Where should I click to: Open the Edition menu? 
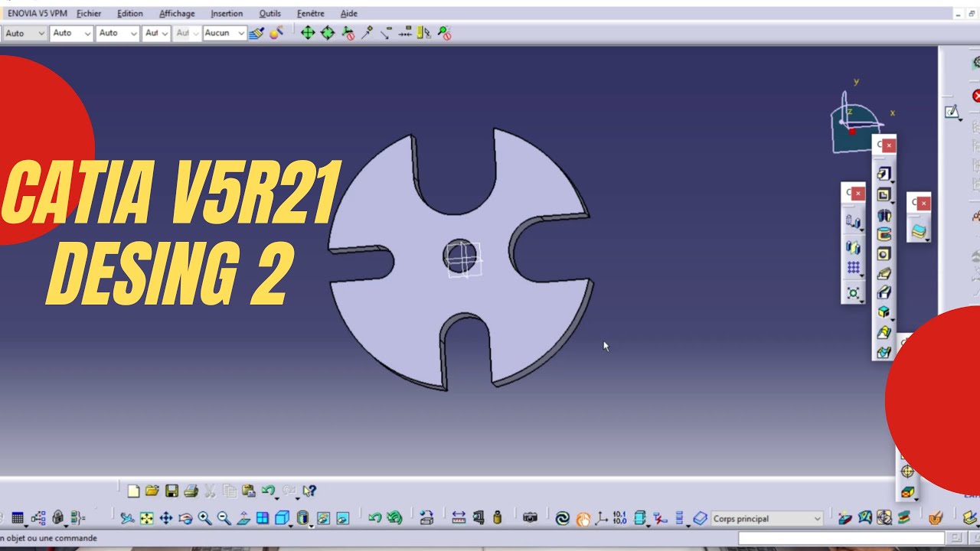coord(129,13)
